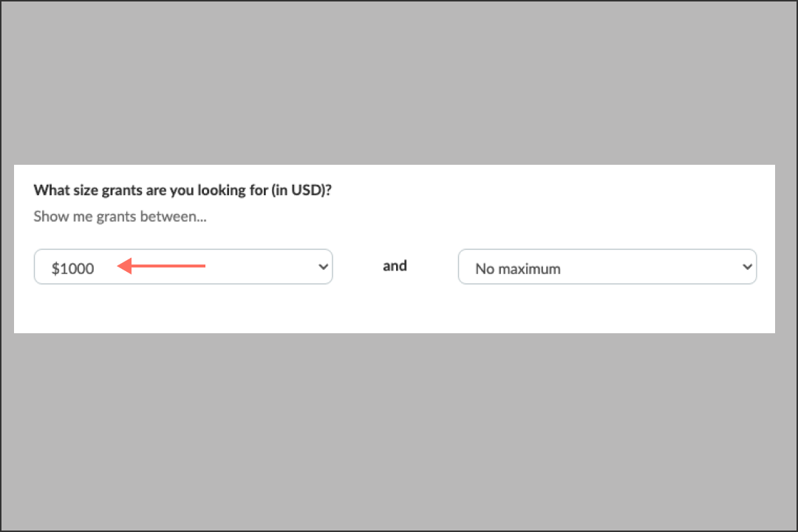Click the chevron on the maximum amount dropdown

point(748,267)
